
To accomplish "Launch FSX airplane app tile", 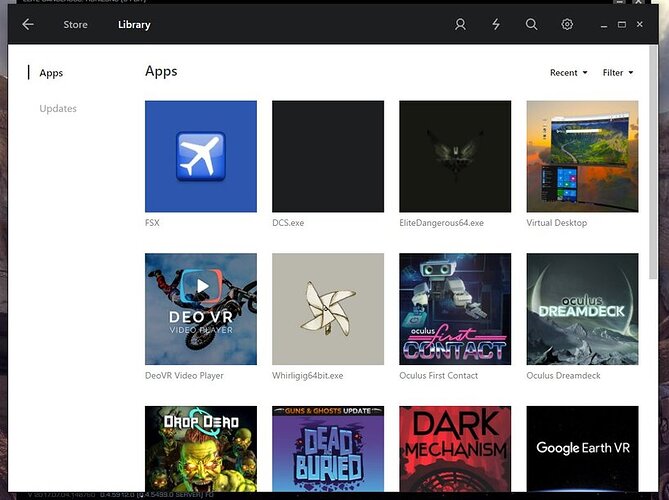I will click(200, 156).
